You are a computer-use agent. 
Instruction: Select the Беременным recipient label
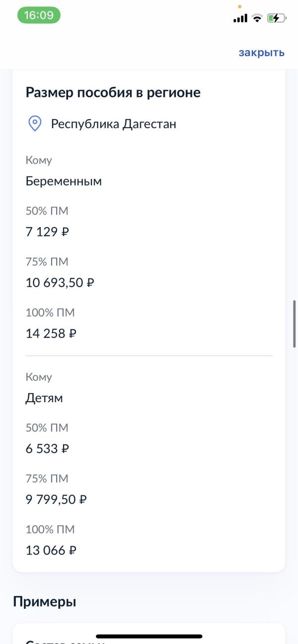(64, 181)
